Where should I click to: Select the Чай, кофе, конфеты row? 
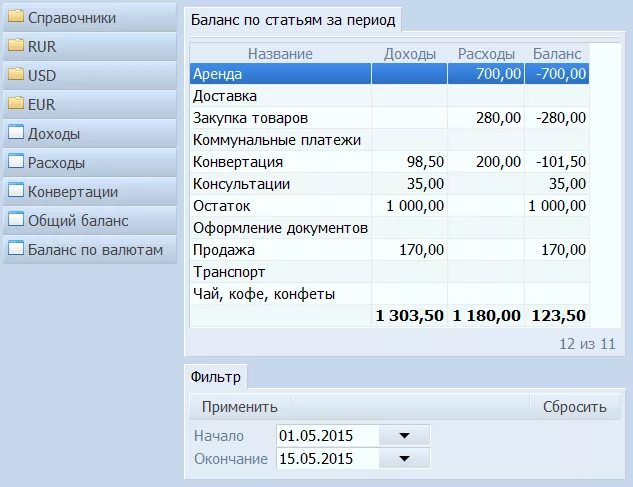coord(389,294)
